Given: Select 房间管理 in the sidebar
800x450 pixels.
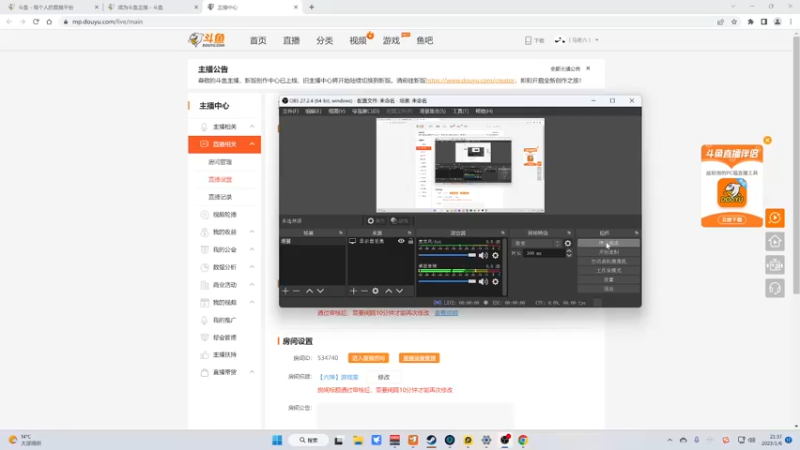Looking at the screenshot, I should click(220, 162).
